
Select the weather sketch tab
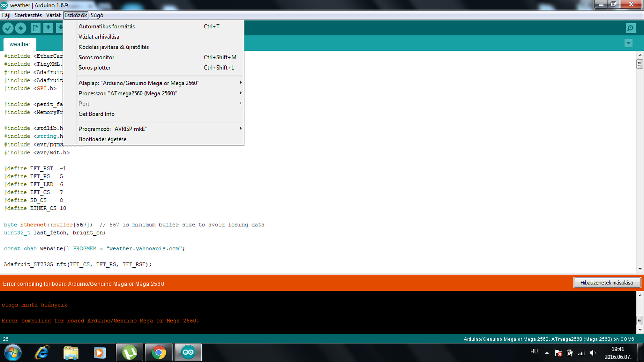pos(20,44)
